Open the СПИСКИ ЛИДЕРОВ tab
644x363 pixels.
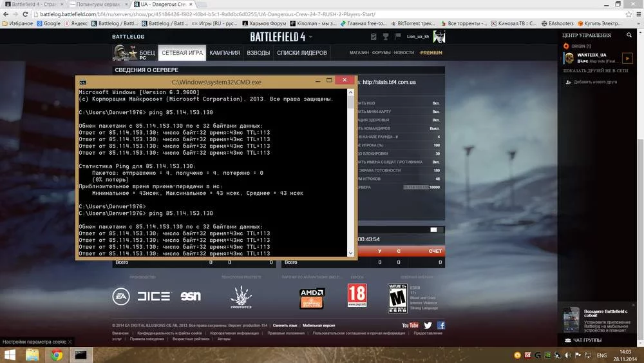pyautogui.click(x=302, y=53)
